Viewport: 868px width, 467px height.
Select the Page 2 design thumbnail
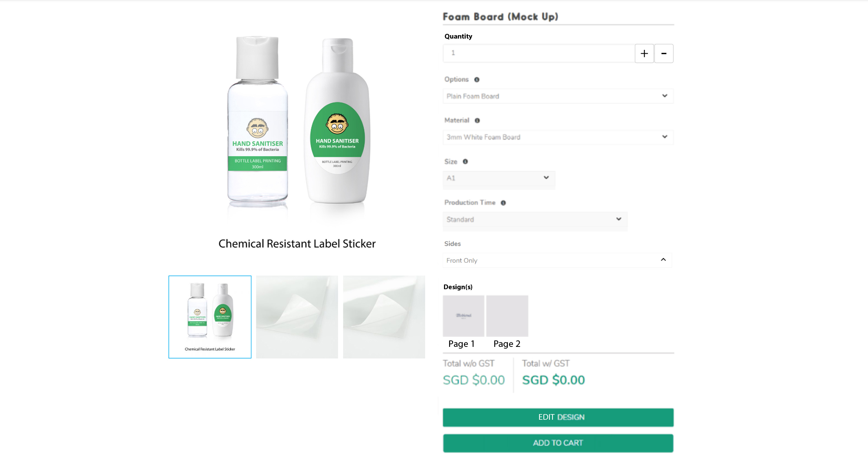point(507,316)
